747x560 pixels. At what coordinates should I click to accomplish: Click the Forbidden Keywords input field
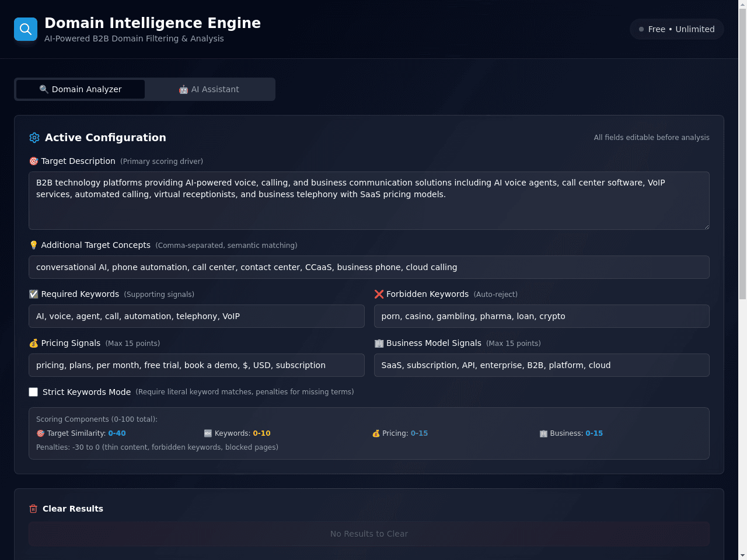(542, 316)
